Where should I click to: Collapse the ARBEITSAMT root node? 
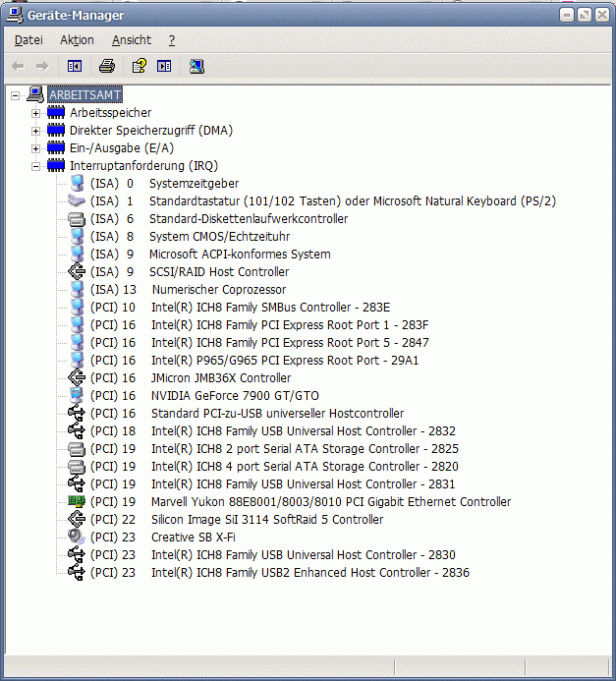(15, 95)
